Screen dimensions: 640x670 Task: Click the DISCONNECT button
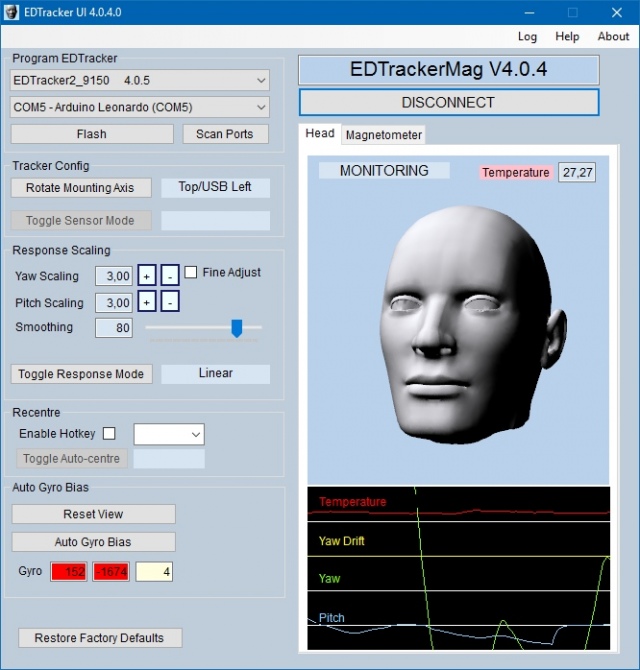click(x=449, y=103)
